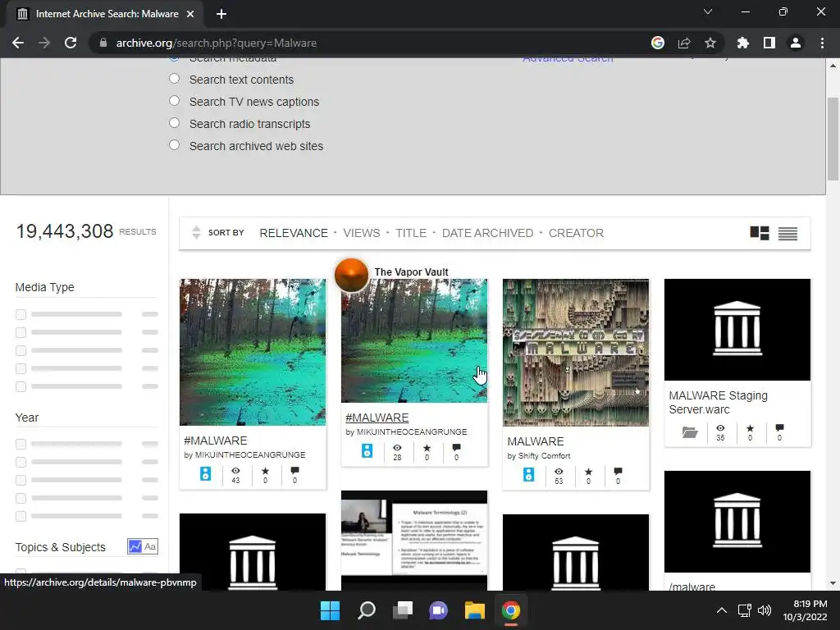Select Search text contents option
Viewport: 840px width, 630px height.
pos(174,79)
